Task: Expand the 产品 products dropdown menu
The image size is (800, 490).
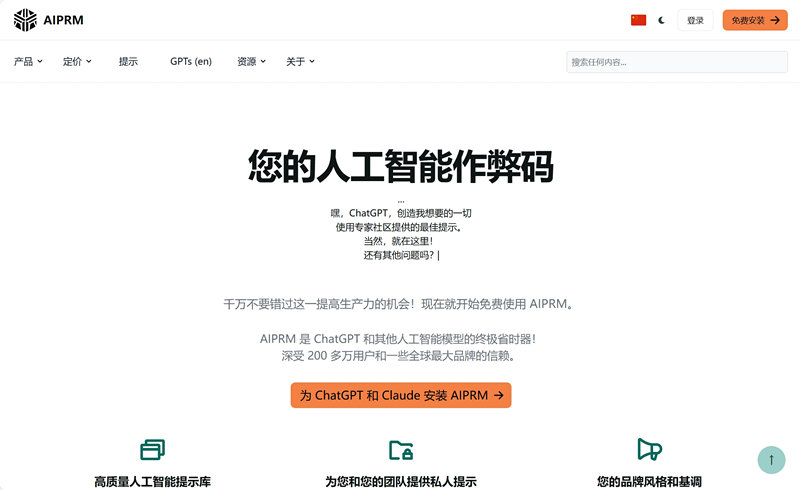Action: point(28,62)
